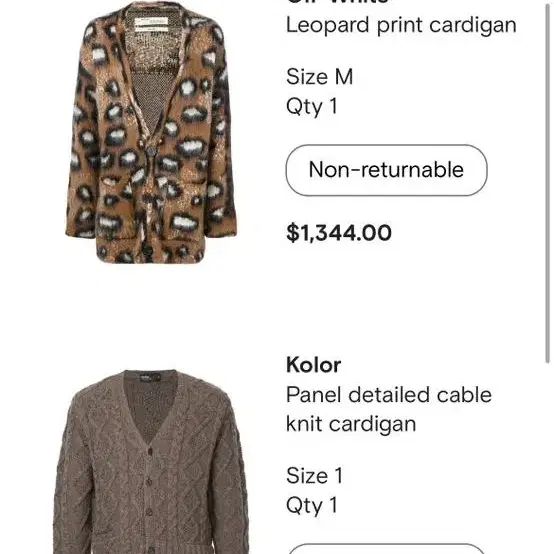Click the $1,344.00 price
The height and width of the screenshot is (554, 554).
click(339, 232)
